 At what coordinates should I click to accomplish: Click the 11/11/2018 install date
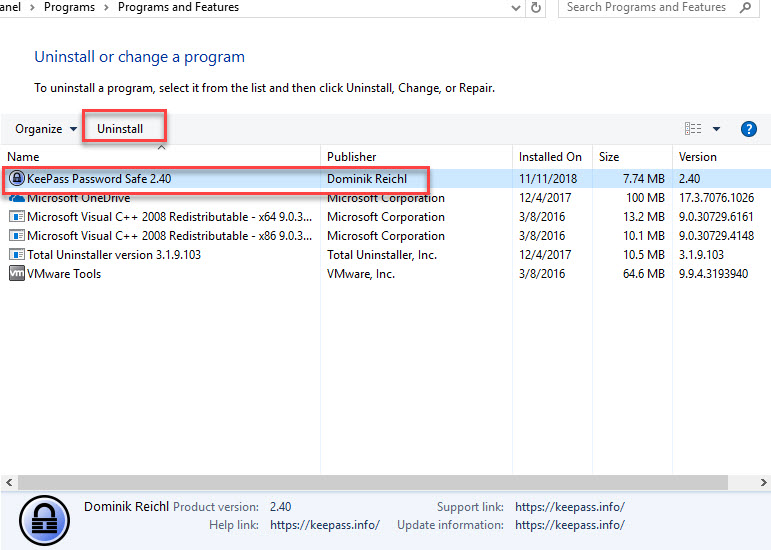pyautogui.click(x=548, y=179)
